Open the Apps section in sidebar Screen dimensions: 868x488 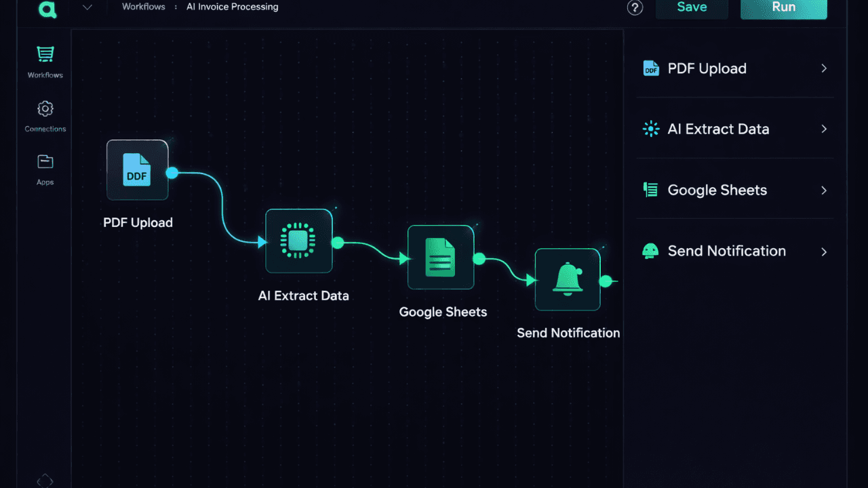tap(44, 168)
